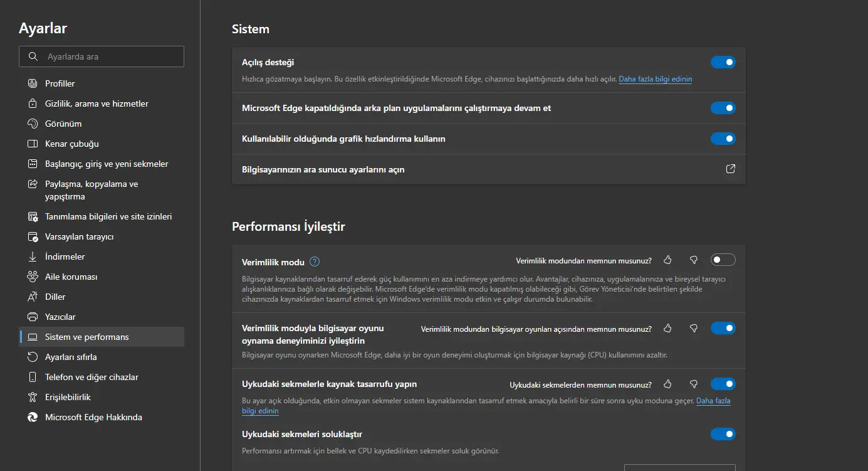Click the Ayarlar title text
Image resolution: width=868 pixels, height=471 pixels.
[43, 28]
